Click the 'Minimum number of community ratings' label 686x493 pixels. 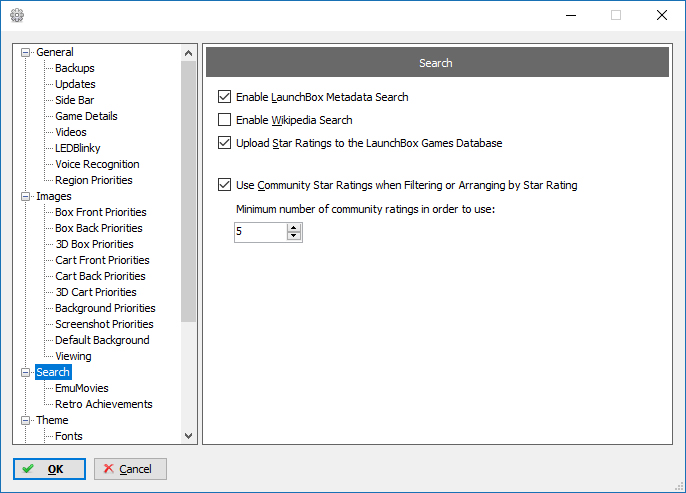tap(365, 209)
